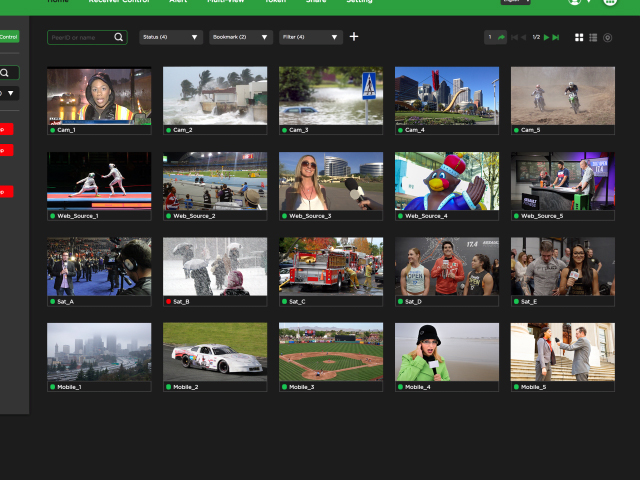Click the green status dot of Cam_4
This screenshot has width=640, height=480.
pyautogui.click(x=400, y=130)
